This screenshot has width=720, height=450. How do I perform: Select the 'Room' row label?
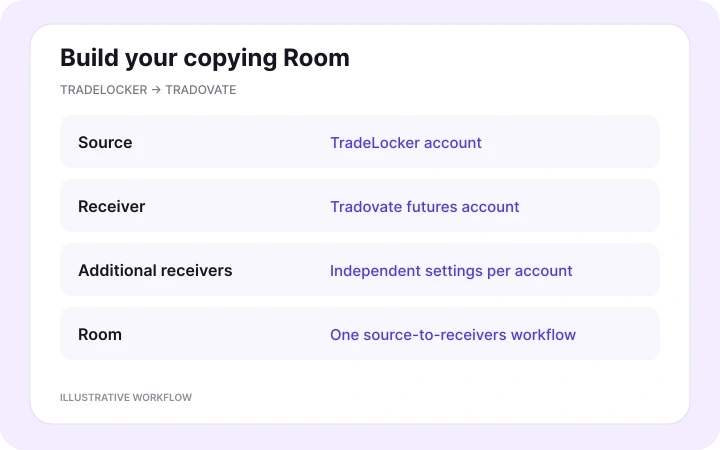100,334
